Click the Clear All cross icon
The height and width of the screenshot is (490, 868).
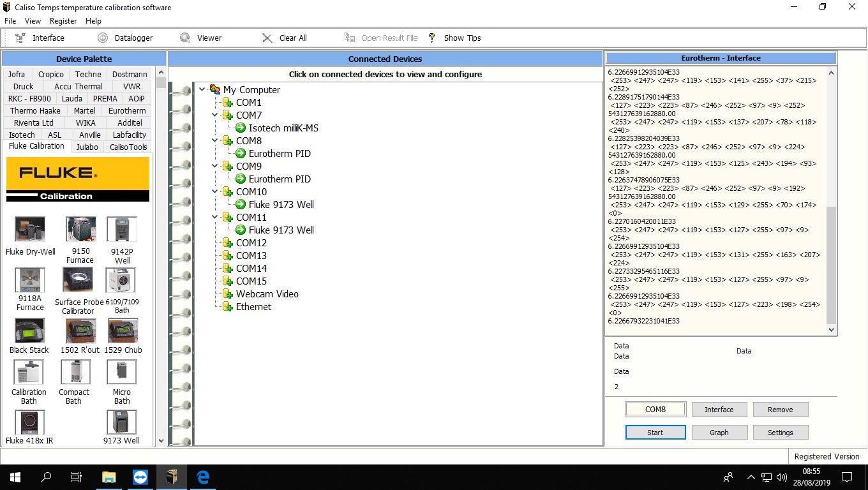(267, 38)
